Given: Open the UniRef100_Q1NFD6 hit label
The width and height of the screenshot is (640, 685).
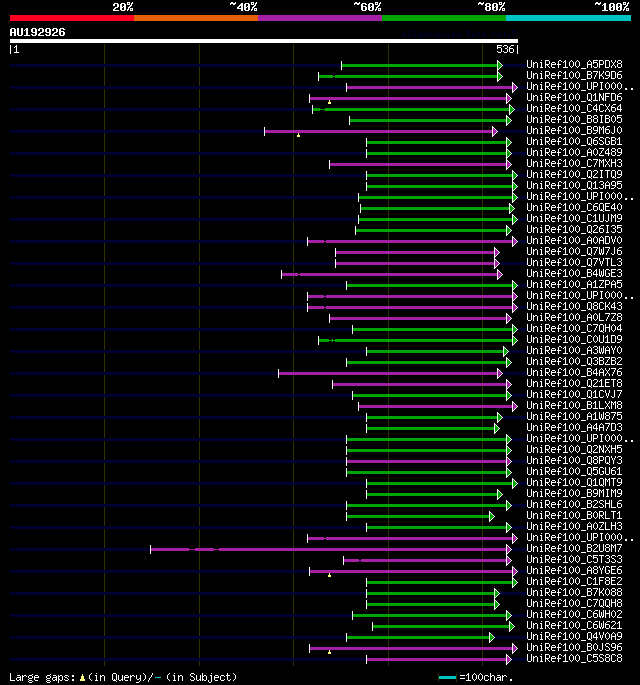Looking at the screenshot, I should (x=574, y=97).
